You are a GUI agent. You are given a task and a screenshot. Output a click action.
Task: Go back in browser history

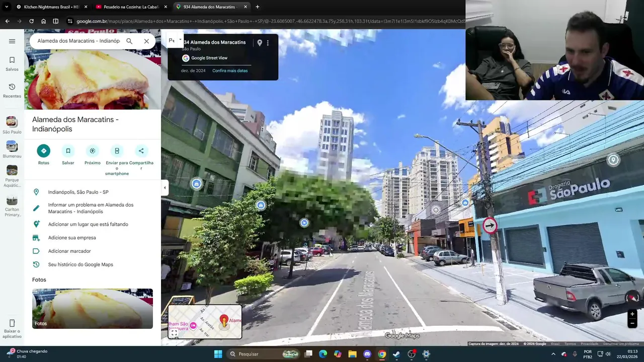pyautogui.click(x=7, y=21)
